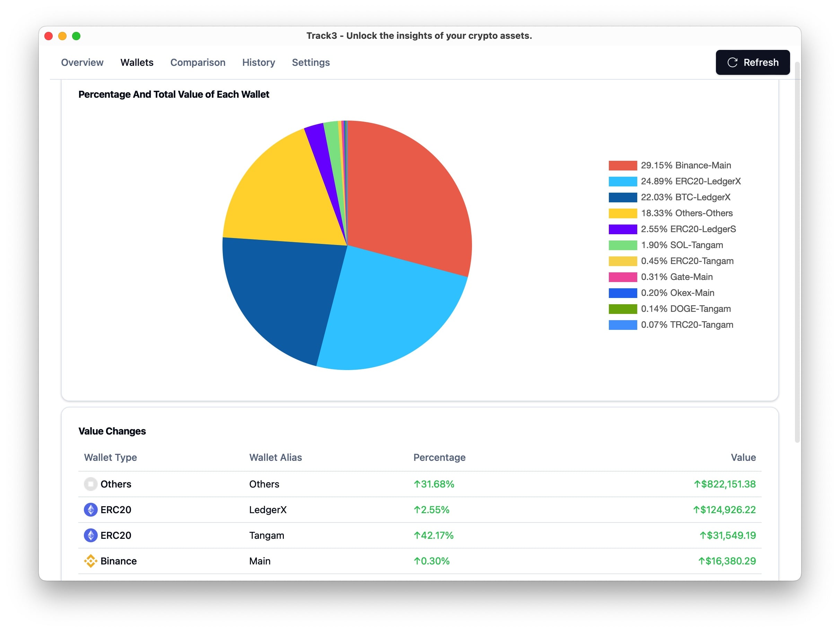The width and height of the screenshot is (840, 632).
Task: Select the Wallets tab
Action: 137,63
